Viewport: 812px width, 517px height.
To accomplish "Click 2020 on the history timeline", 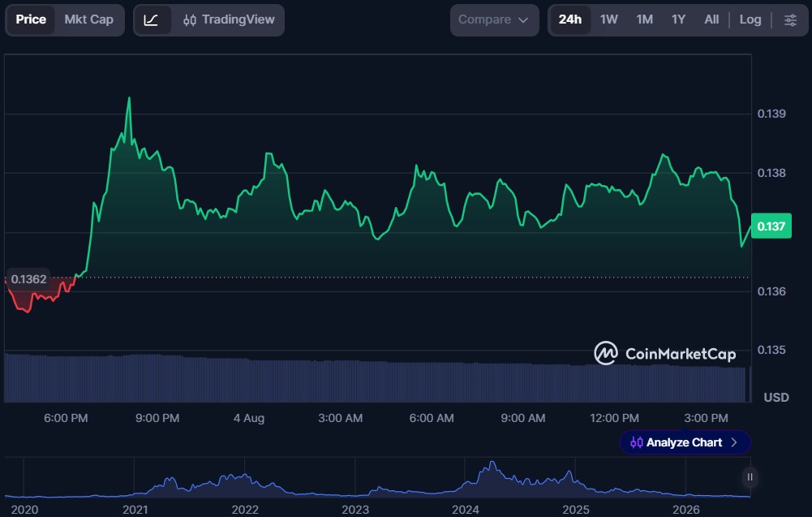I will point(24,510).
